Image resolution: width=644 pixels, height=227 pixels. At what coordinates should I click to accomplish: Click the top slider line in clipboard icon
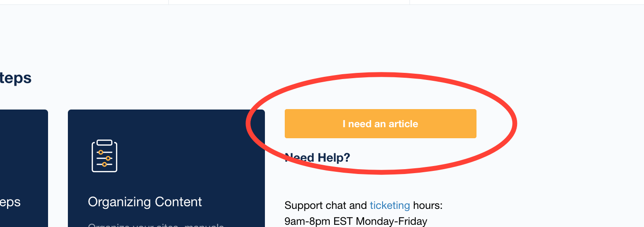(104, 152)
